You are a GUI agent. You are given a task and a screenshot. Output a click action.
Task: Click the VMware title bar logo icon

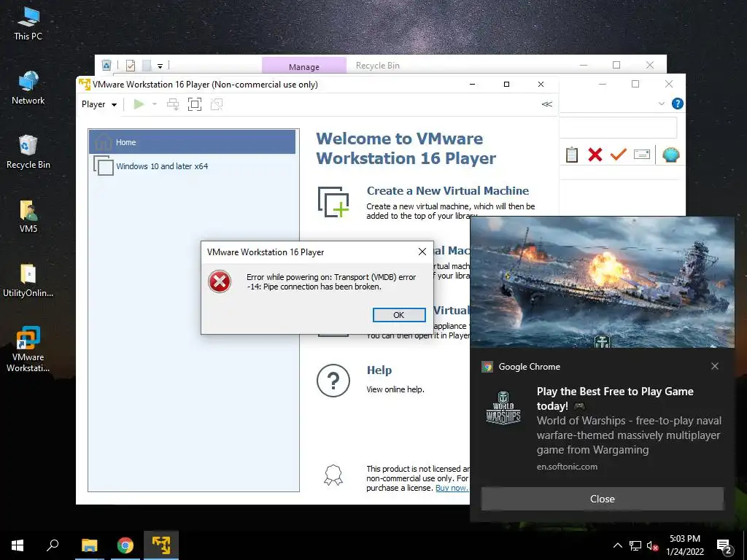tap(85, 85)
